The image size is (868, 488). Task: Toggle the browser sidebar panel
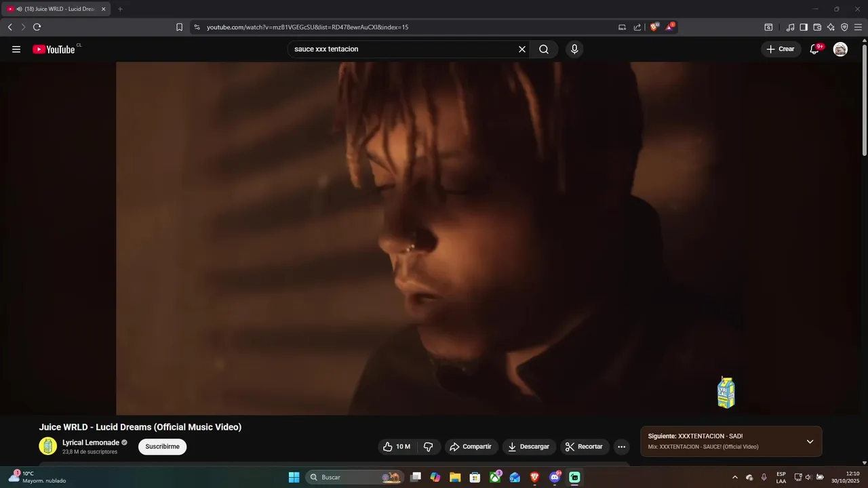(804, 27)
